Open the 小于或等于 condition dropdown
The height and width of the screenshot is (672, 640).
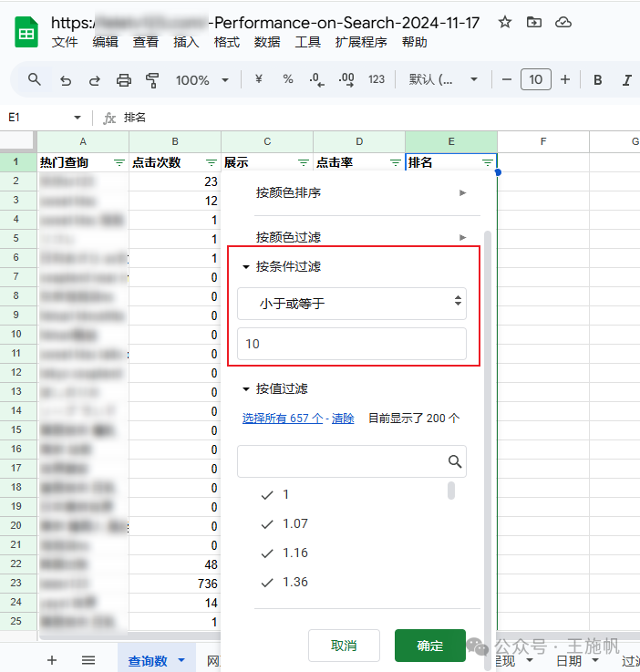tap(352, 304)
